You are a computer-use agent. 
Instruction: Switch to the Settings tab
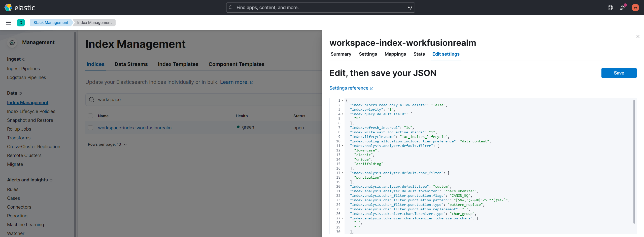point(368,54)
